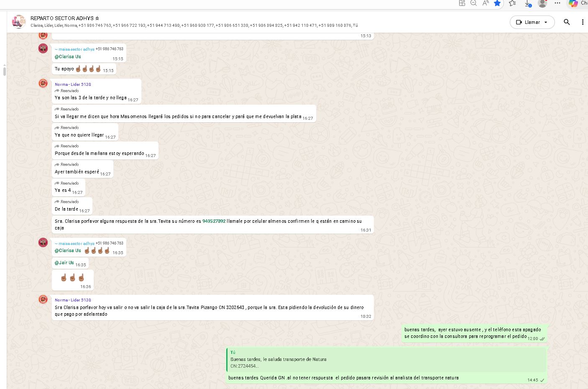Open the Copilot chat icon
The height and width of the screenshot is (389, 588).
click(x=573, y=3)
